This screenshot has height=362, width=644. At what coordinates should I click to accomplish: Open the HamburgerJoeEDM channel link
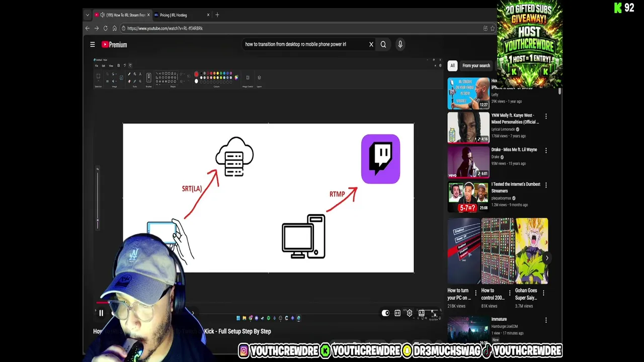505,326
